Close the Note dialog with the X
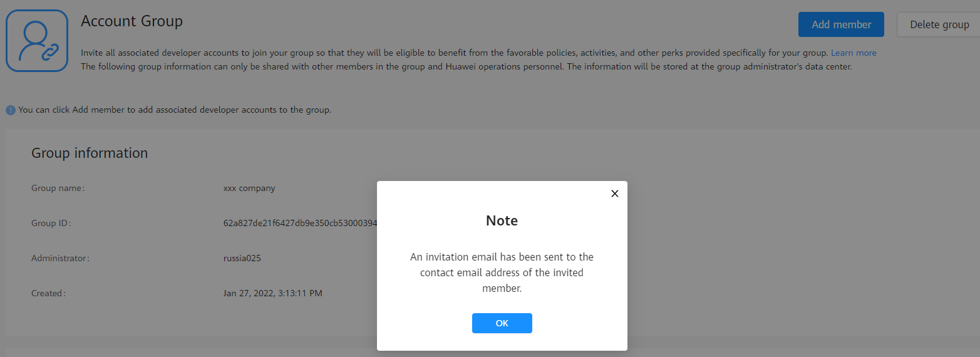The image size is (980, 357). click(x=614, y=194)
